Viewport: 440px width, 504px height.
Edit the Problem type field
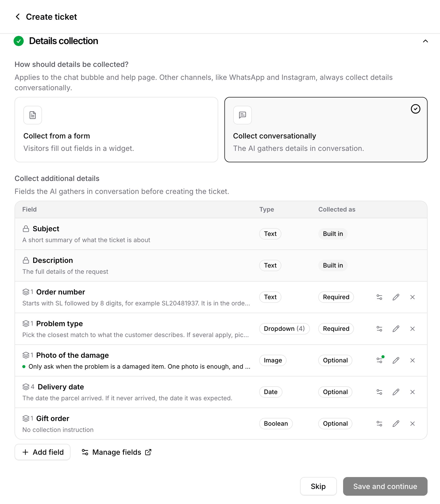396,329
